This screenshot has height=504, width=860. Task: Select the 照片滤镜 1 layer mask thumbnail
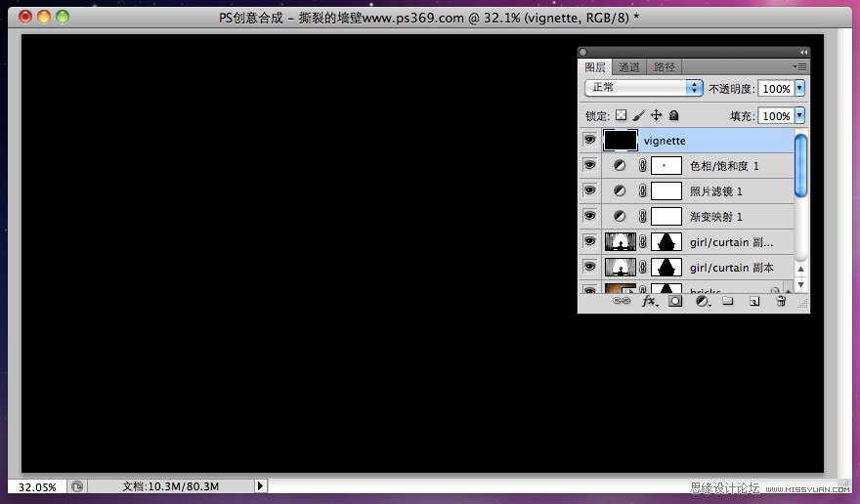pyautogui.click(x=666, y=190)
